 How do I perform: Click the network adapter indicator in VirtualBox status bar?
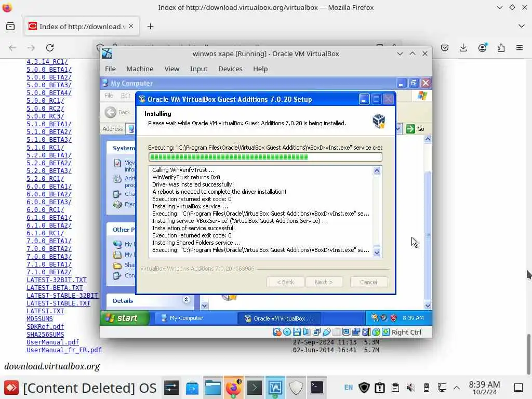click(316, 332)
